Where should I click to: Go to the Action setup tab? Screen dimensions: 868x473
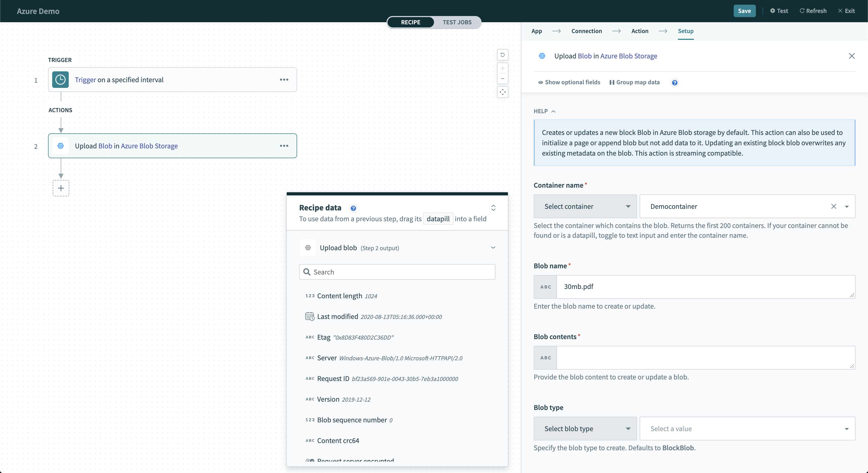coord(640,31)
